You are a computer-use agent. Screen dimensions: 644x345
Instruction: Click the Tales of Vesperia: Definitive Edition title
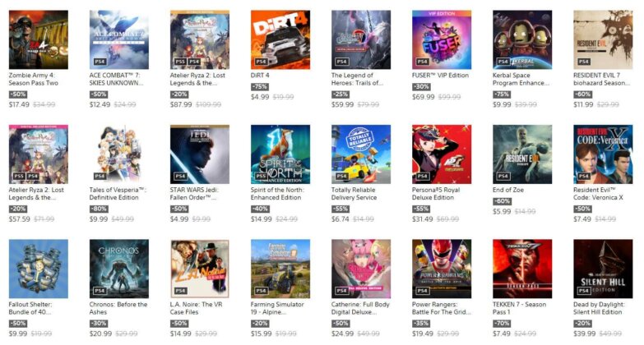pyautogui.click(x=118, y=194)
